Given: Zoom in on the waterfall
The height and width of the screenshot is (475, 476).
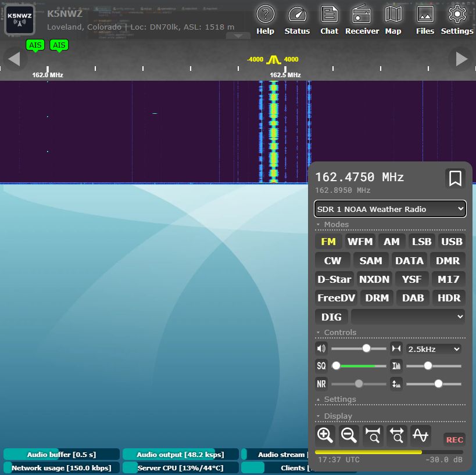Looking at the screenshot, I should 325,435.
